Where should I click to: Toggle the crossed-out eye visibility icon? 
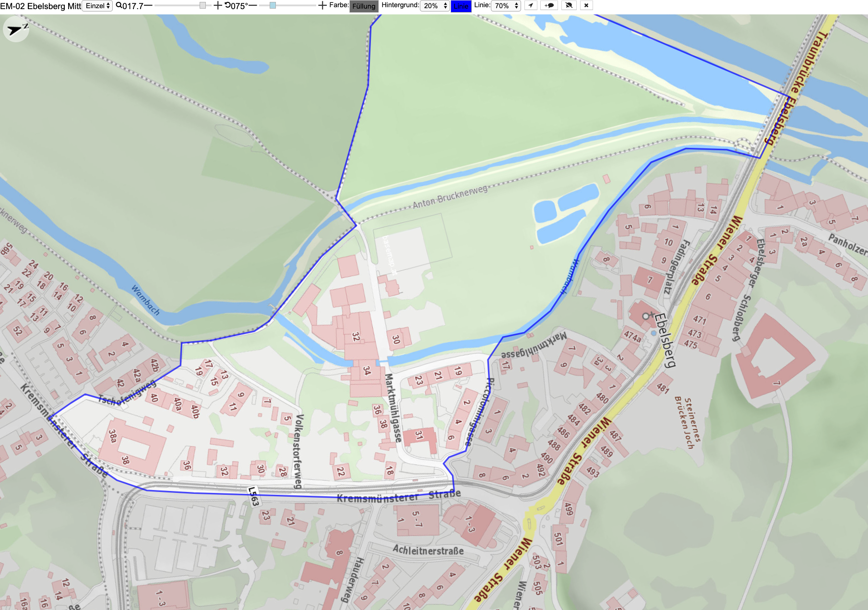pos(569,5)
